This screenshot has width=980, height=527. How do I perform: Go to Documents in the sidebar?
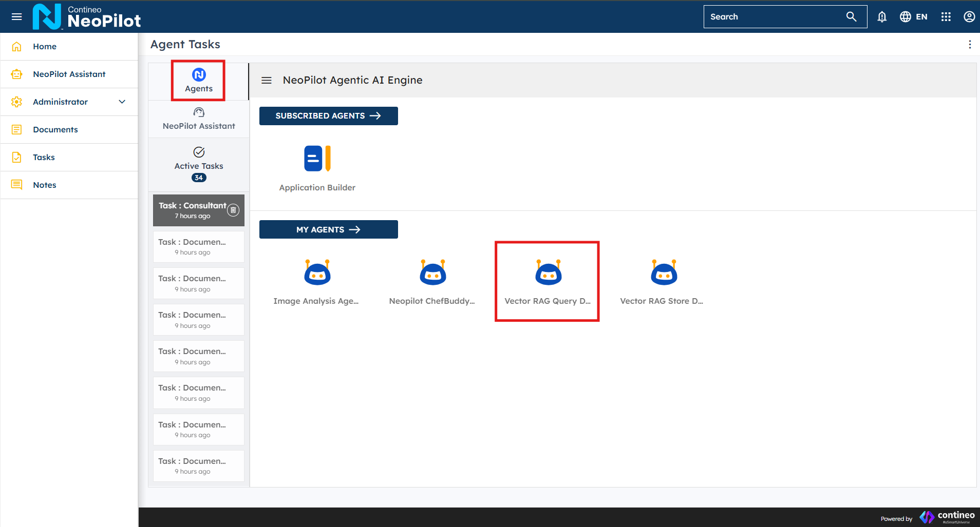pyautogui.click(x=55, y=129)
